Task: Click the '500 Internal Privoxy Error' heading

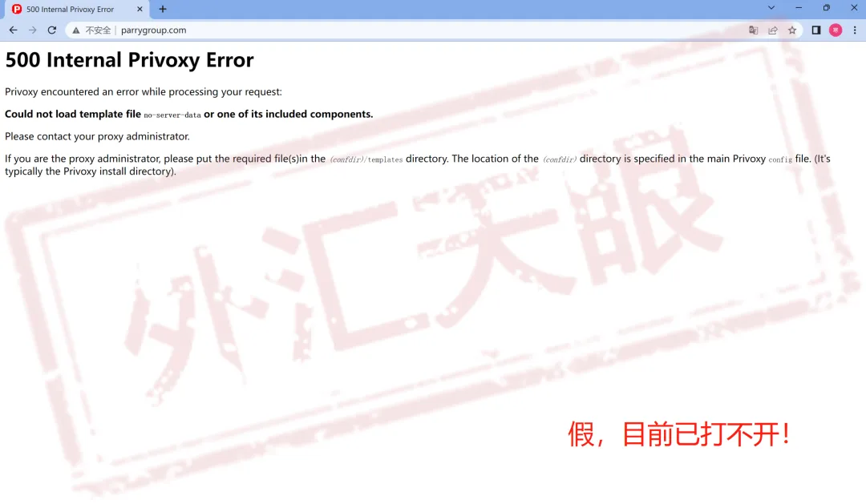Action: tap(129, 59)
